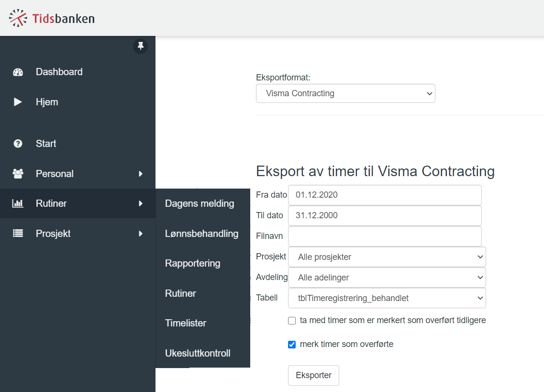The height and width of the screenshot is (392, 544).
Task: Open Personal in the sidebar
Action: tap(78, 174)
